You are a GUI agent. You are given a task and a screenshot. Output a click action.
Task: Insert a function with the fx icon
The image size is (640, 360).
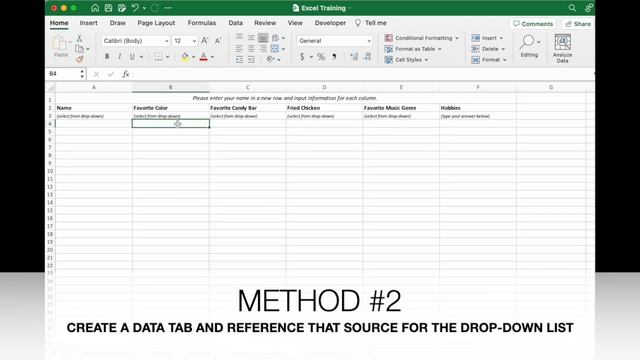tap(126, 74)
